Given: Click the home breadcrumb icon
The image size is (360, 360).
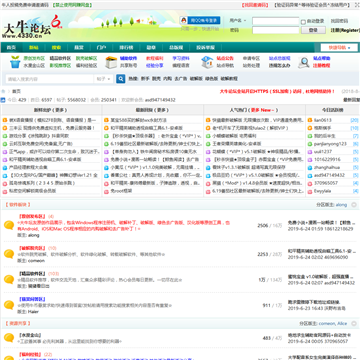Looking at the screenshot, I should tap(3, 91).
